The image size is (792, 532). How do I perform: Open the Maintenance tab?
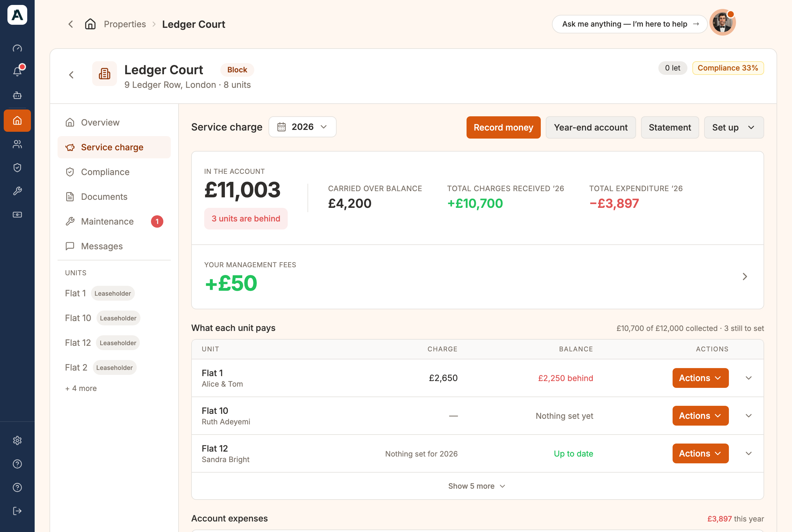114,221
